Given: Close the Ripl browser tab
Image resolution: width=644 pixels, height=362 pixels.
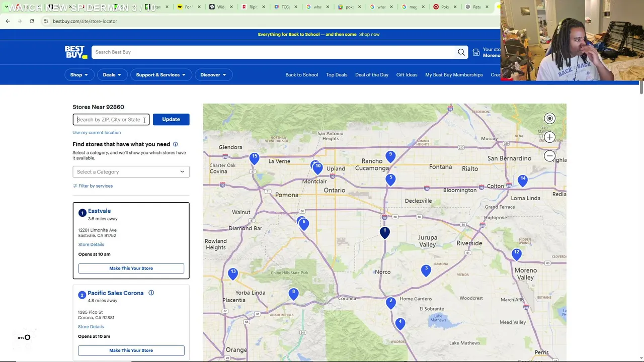Looking at the screenshot, I should (263, 7).
